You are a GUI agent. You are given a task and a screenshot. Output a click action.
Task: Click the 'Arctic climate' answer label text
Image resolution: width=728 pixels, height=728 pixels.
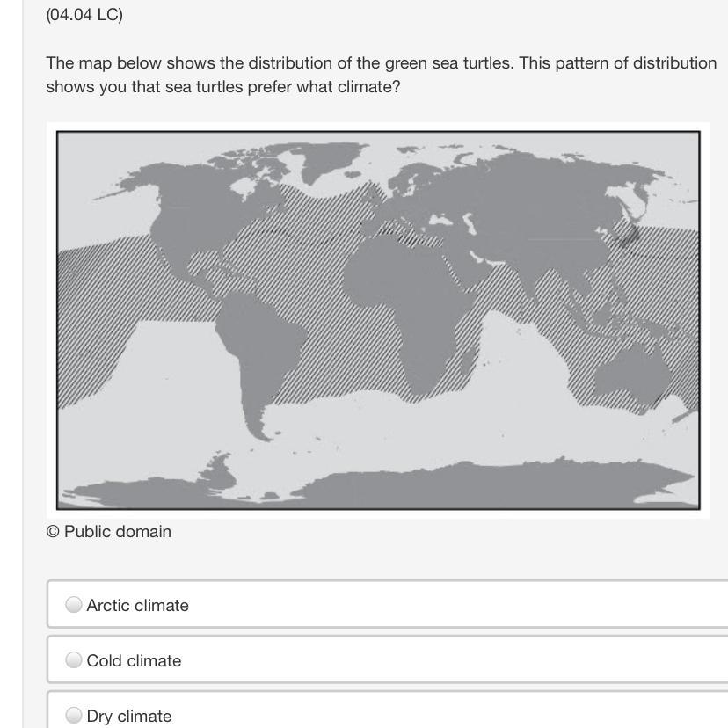coord(137,606)
